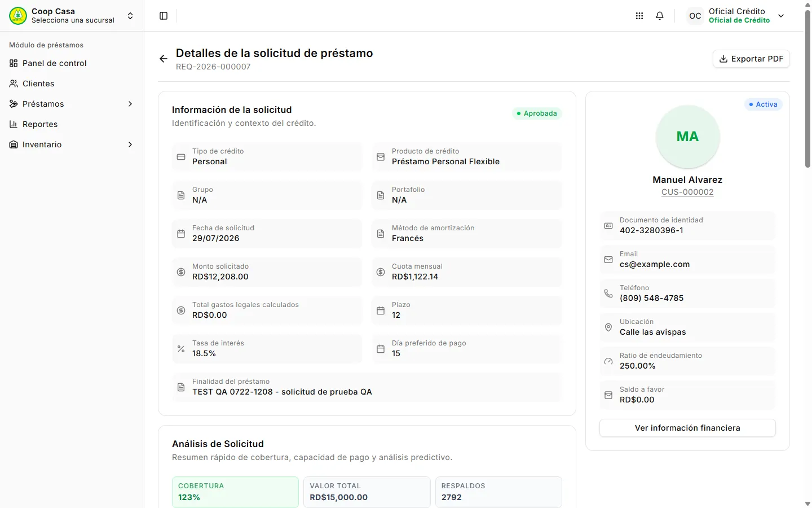
Task: Click the Tasa de interés percent icon
Action: [181, 349]
